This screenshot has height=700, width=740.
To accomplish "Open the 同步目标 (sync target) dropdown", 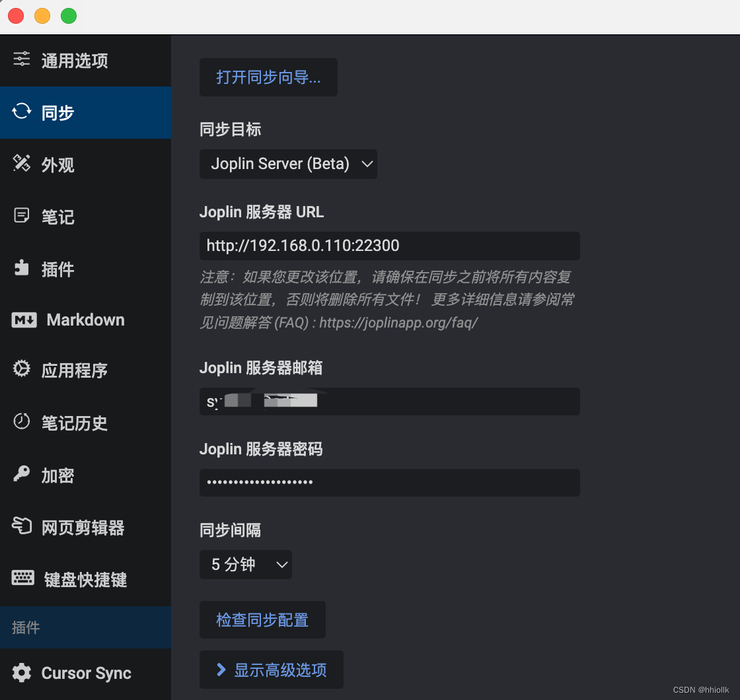I will [x=288, y=164].
